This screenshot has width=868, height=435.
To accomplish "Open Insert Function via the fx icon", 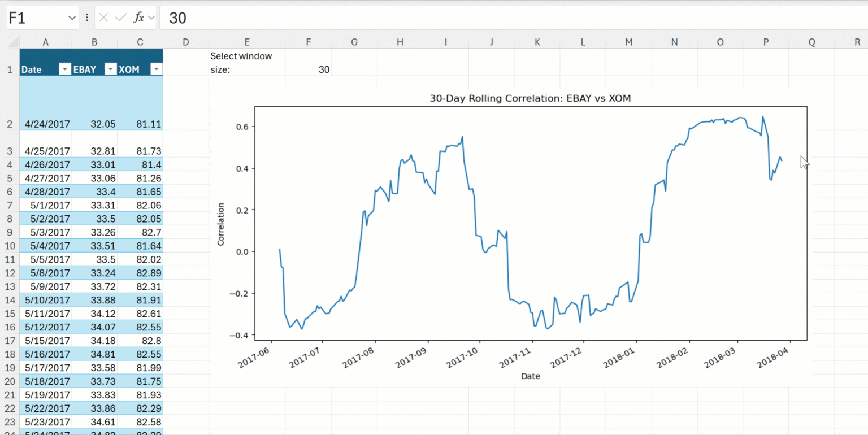I will pos(138,18).
